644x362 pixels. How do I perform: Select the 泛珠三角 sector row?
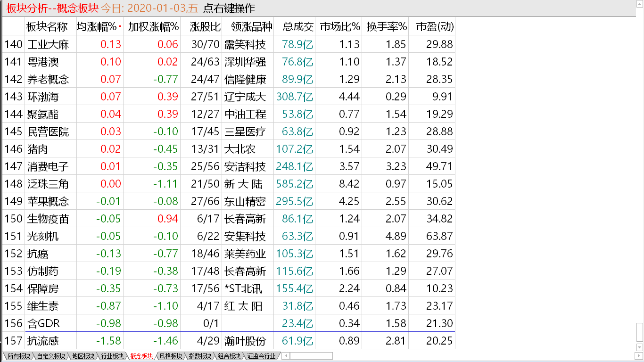(229, 184)
